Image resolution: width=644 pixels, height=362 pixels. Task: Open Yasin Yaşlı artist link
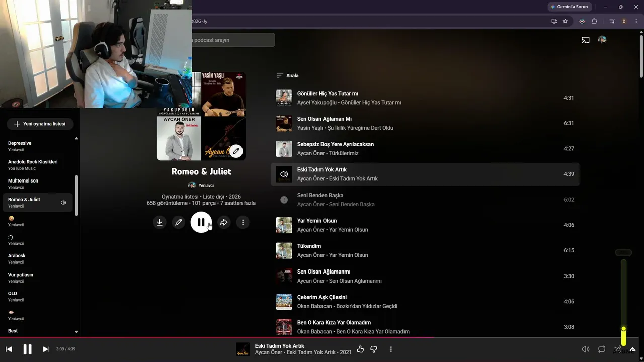click(x=311, y=128)
